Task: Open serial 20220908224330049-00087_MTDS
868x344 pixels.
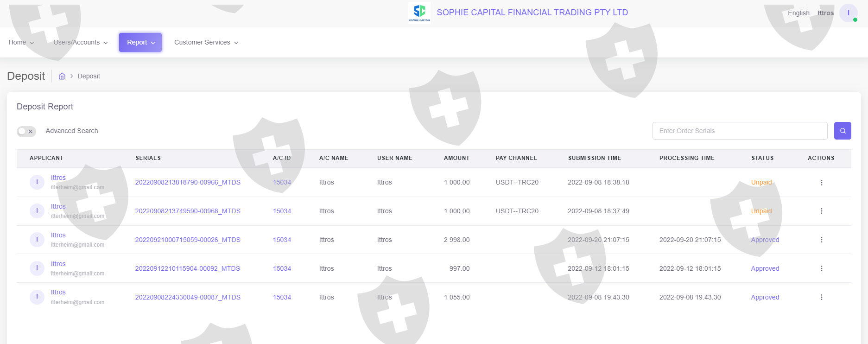Action: pyautogui.click(x=188, y=297)
